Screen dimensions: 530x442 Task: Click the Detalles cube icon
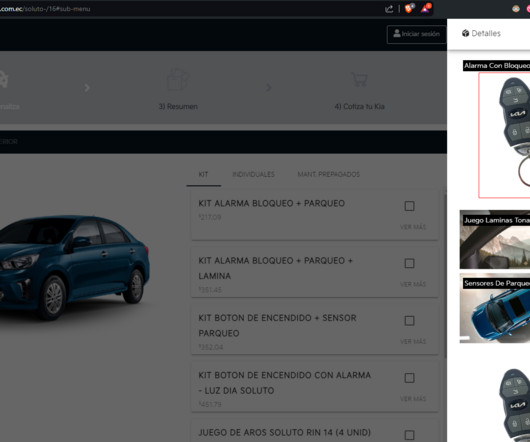click(x=465, y=33)
